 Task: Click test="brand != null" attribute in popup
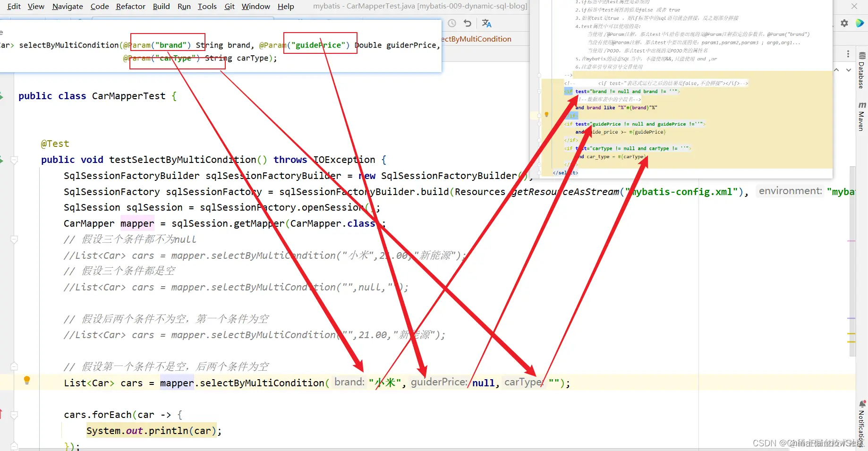click(626, 92)
